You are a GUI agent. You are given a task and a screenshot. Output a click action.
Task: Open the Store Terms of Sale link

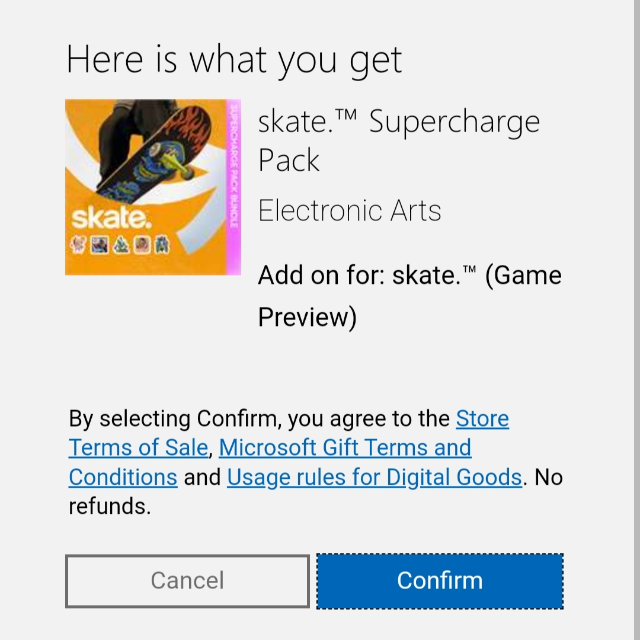point(482,419)
